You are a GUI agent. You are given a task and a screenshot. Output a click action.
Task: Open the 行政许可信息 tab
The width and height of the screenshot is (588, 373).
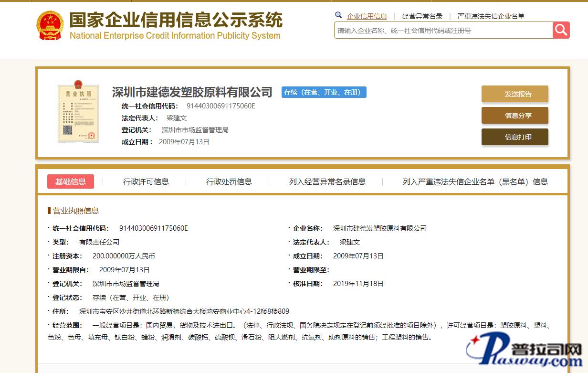coord(146,181)
